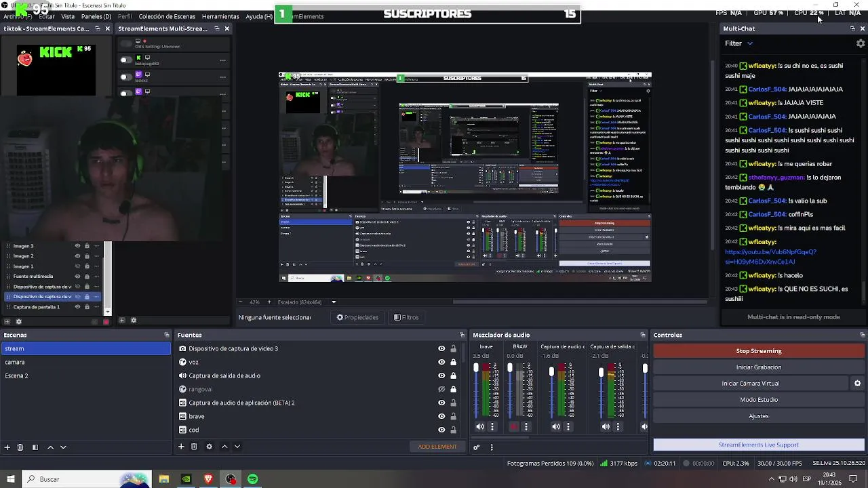Show the rangoval source with its eye icon

click(x=441, y=389)
